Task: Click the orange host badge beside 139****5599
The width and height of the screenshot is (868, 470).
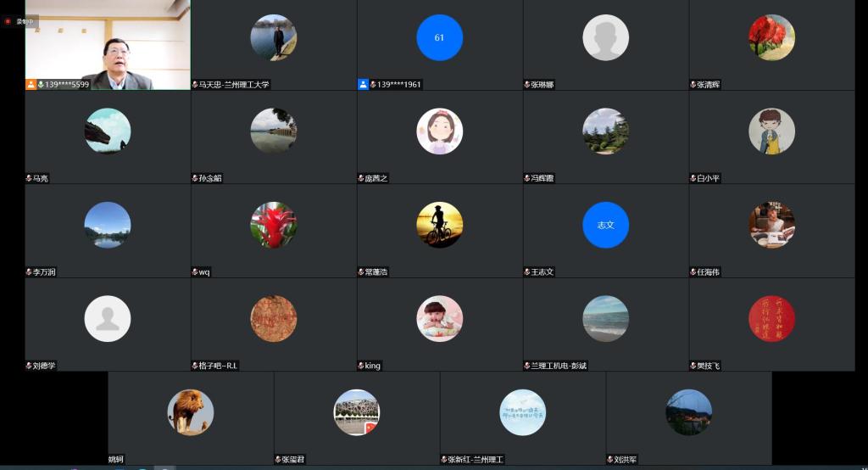Action: tap(31, 85)
